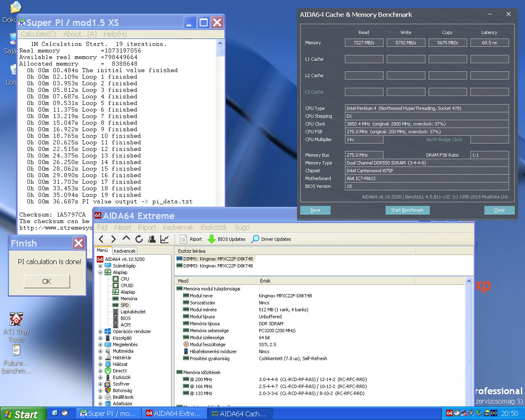Click the AIDA64 back navigation arrow

coord(101,239)
